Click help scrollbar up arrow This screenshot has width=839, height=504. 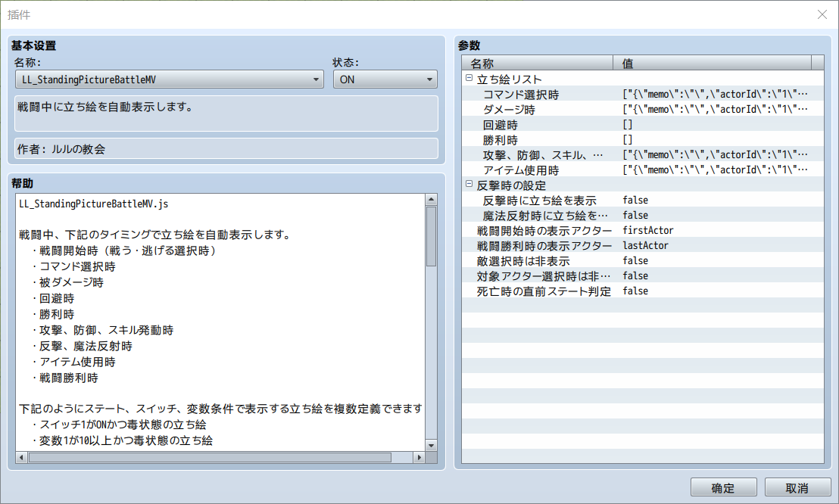click(432, 200)
